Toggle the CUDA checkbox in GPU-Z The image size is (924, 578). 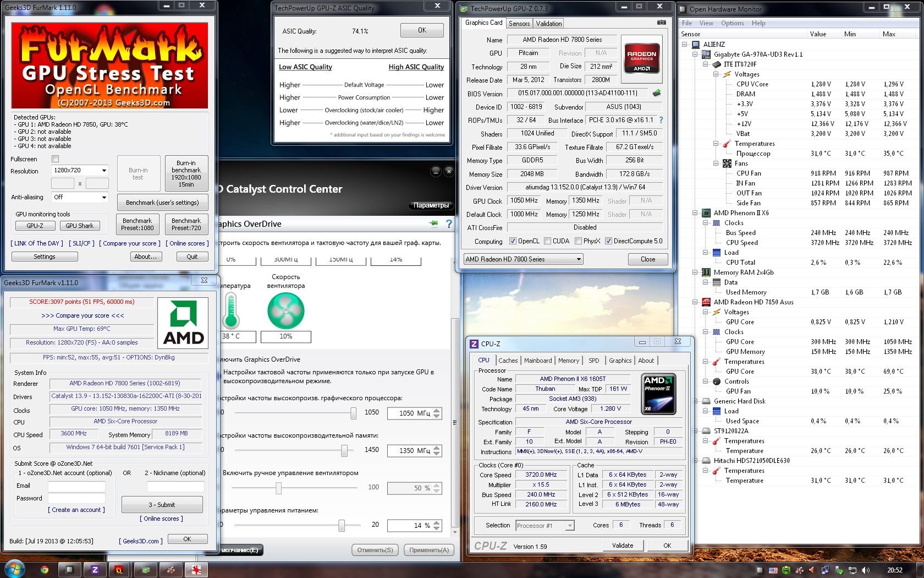coord(547,241)
